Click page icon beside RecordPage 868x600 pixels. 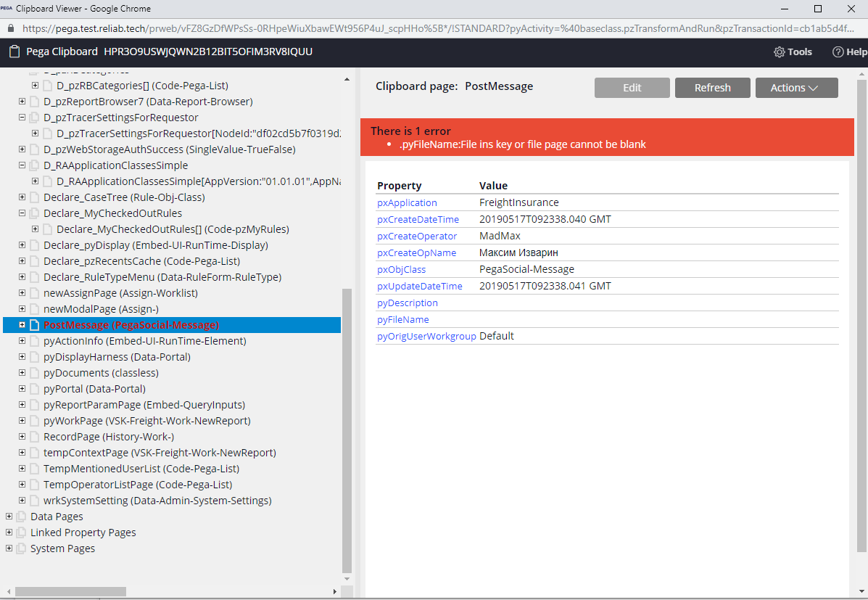(x=34, y=437)
